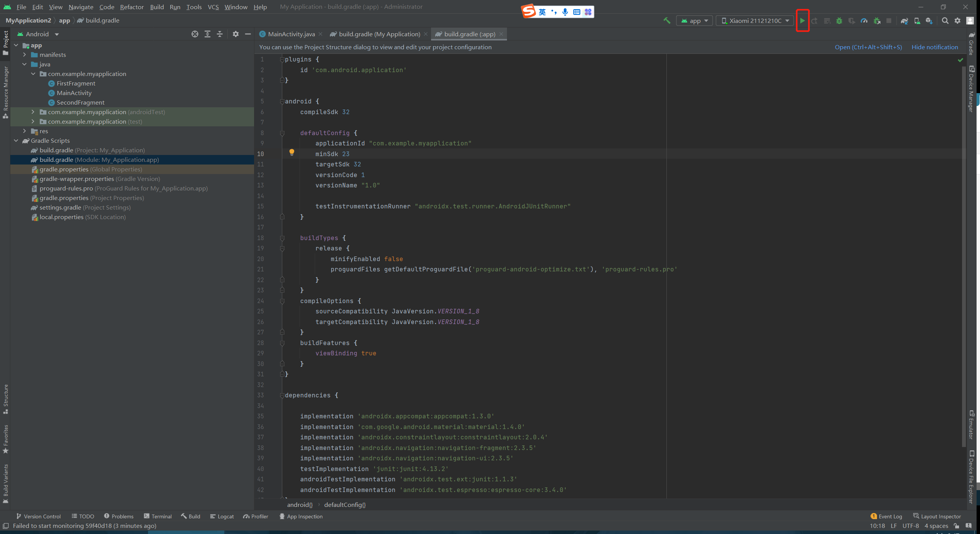The image size is (980, 534).
Task: Expand com.example.myapplication (androidTest) package
Action: point(33,112)
